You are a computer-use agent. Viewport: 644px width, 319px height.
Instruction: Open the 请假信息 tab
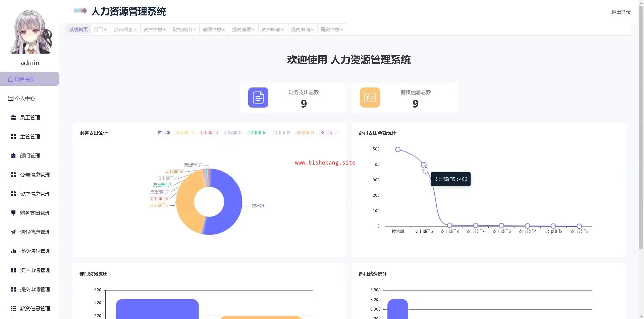point(212,29)
